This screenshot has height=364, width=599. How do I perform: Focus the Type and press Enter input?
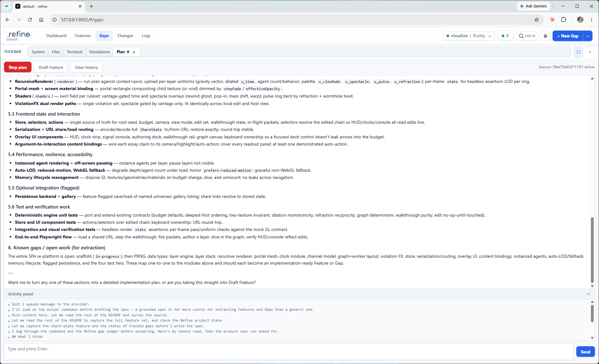point(289,352)
